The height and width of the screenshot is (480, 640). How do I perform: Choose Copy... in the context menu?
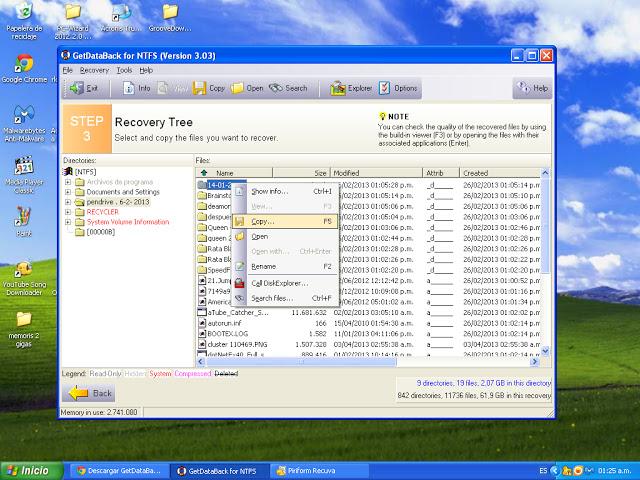click(x=262, y=221)
